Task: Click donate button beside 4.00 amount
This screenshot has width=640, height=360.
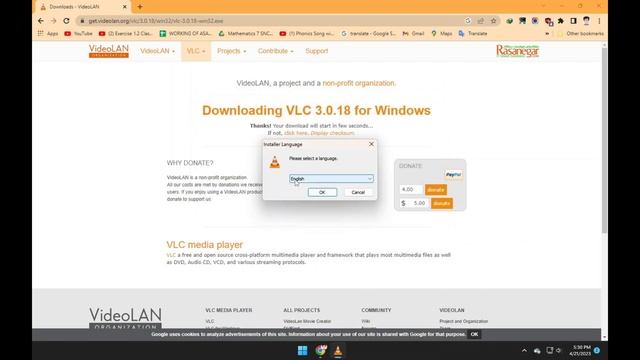Action: pyautogui.click(x=436, y=189)
